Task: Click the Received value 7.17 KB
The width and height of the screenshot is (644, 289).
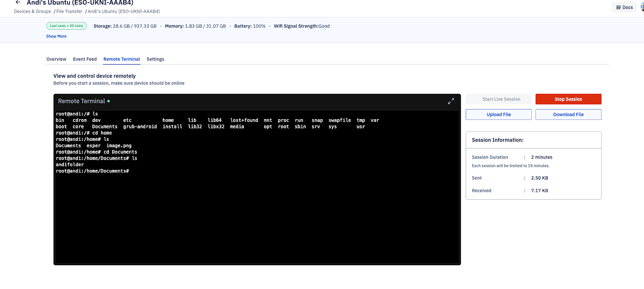Action: click(x=539, y=191)
